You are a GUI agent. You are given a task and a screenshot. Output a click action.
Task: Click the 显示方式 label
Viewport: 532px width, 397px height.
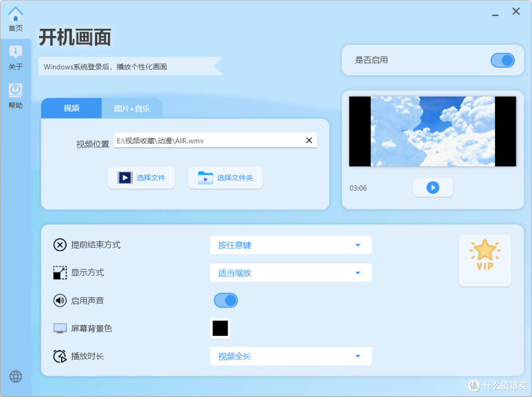coord(87,272)
